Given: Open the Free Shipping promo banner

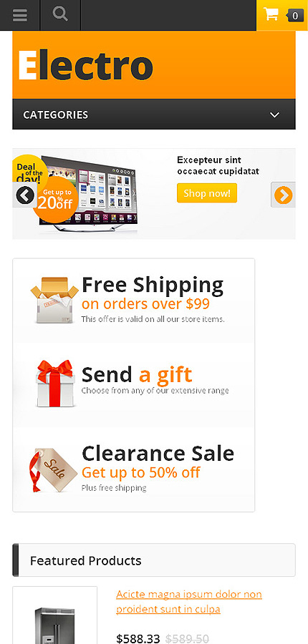Looking at the screenshot, I should (x=134, y=301).
